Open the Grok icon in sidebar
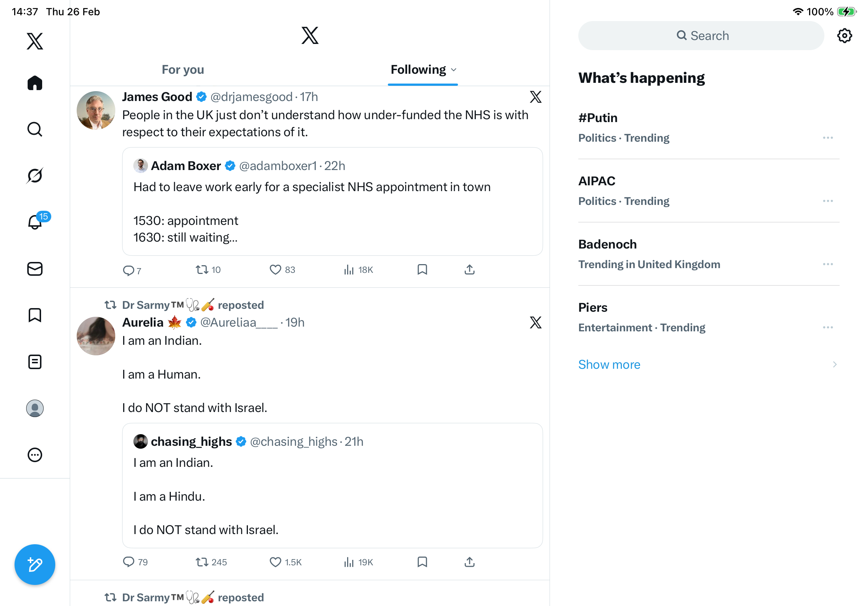The width and height of the screenshot is (868, 606). click(35, 176)
